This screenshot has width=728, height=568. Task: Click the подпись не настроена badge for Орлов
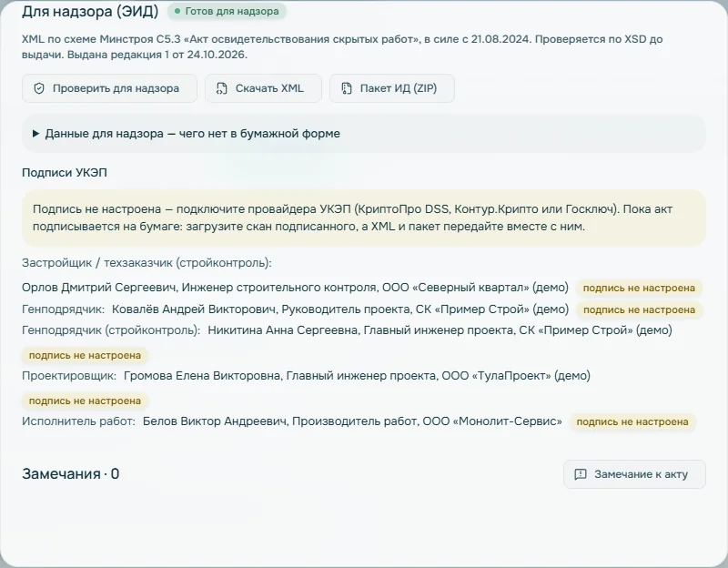[x=639, y=288]
